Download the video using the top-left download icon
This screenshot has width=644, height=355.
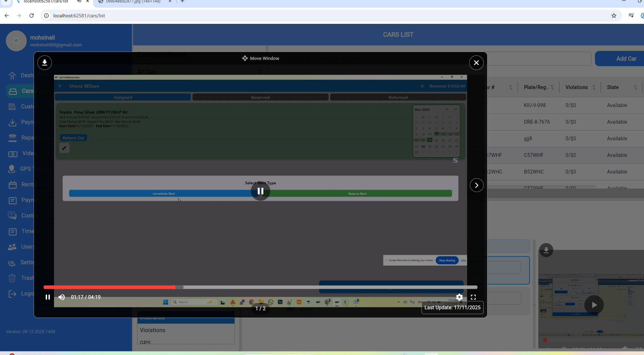coord(45,63)
